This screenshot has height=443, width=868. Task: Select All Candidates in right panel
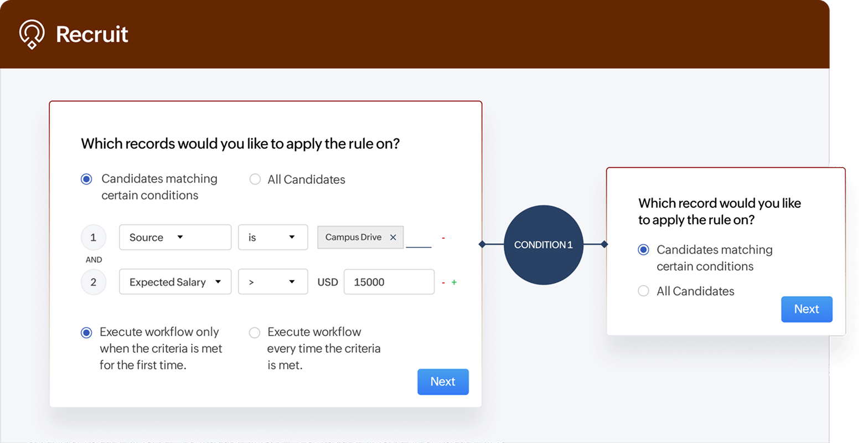pos(643,291)
